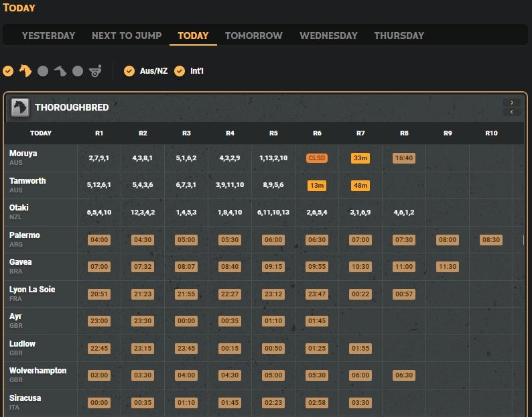This screenshot has width=532, height=417.
Task: Open Gavea R4 08:40 race
Action: tap(230, 267)
